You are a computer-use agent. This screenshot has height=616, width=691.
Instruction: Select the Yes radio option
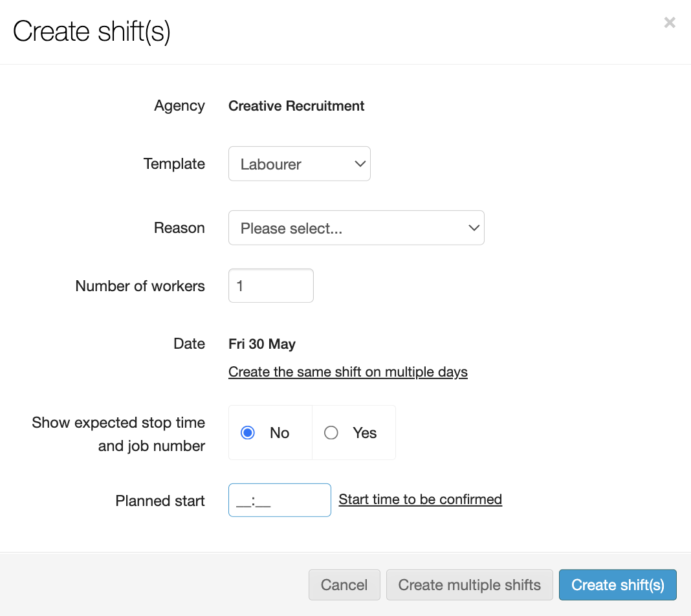(331, 433)
